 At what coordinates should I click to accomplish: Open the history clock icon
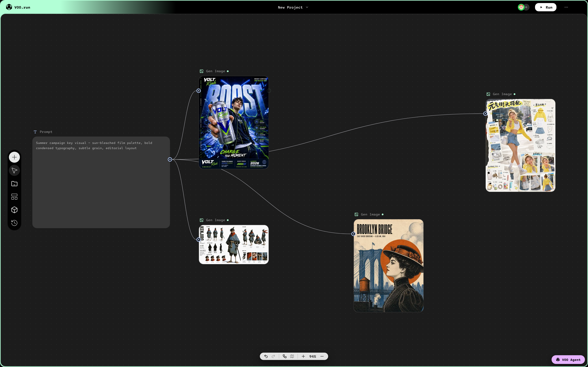[14, 223]
